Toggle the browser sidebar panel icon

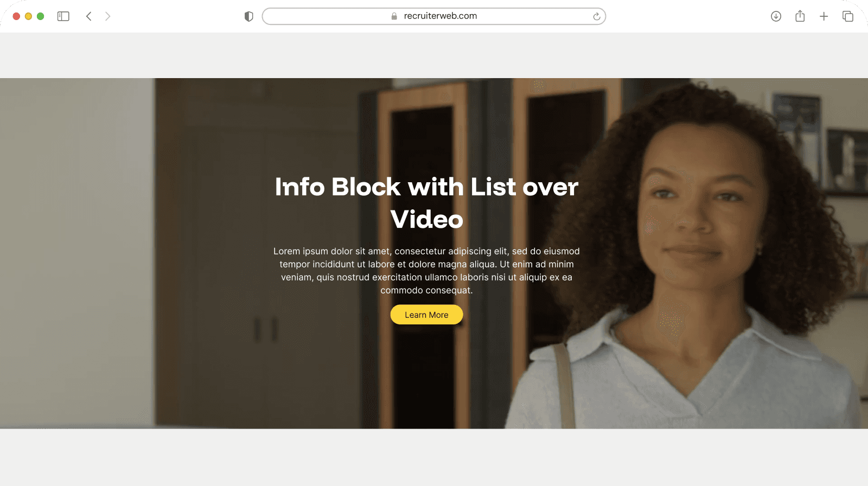click(63, 16)
